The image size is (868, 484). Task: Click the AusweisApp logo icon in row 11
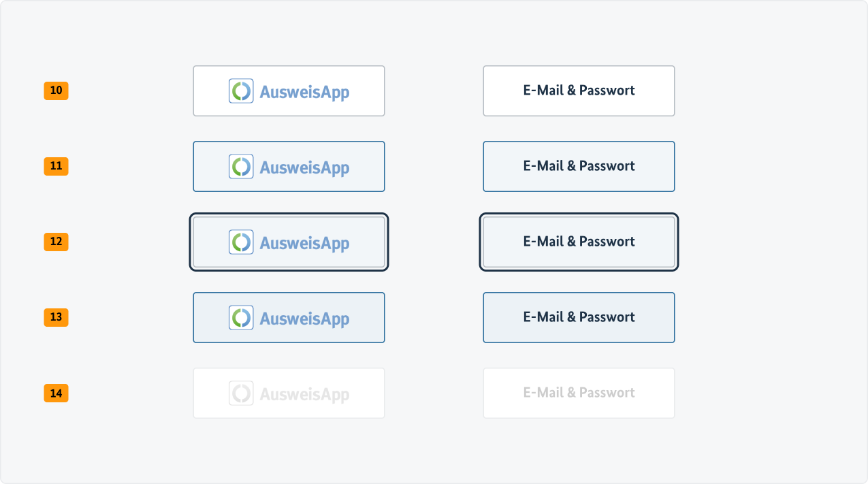[241, 167]
